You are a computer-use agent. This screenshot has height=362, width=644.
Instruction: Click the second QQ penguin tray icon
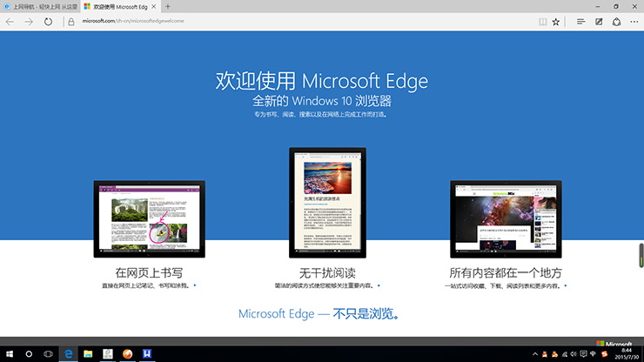[554, 354]
